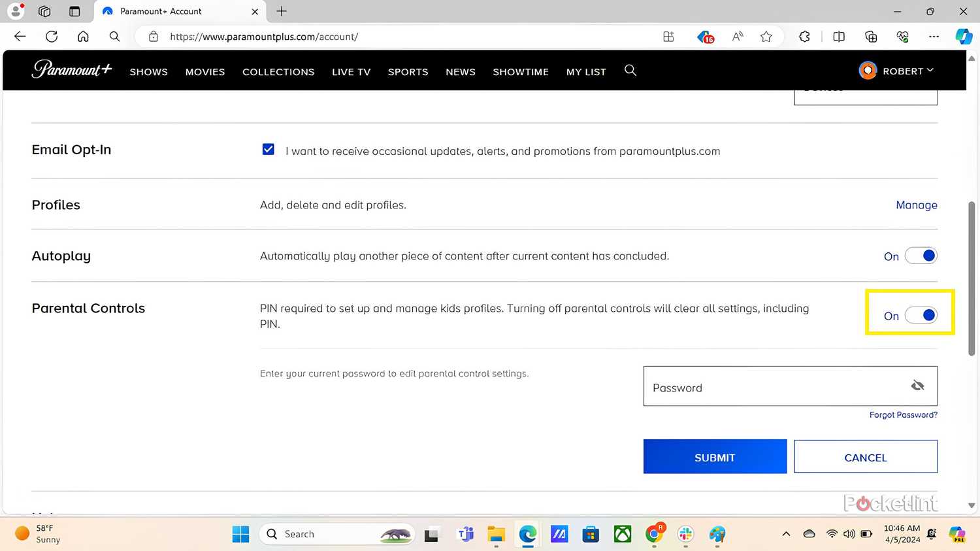Click the browser address bar URL
Screen dimensions: 980x551
[x=264, y=37]
